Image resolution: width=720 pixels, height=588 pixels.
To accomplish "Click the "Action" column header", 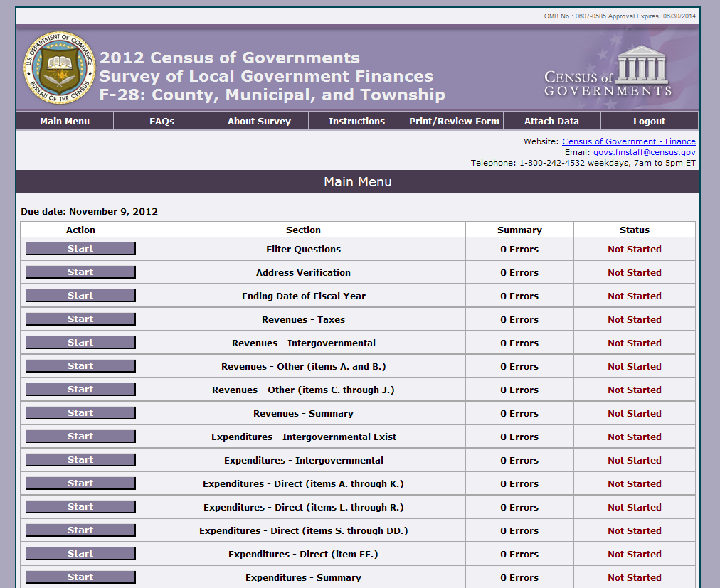I will (81, 230).
